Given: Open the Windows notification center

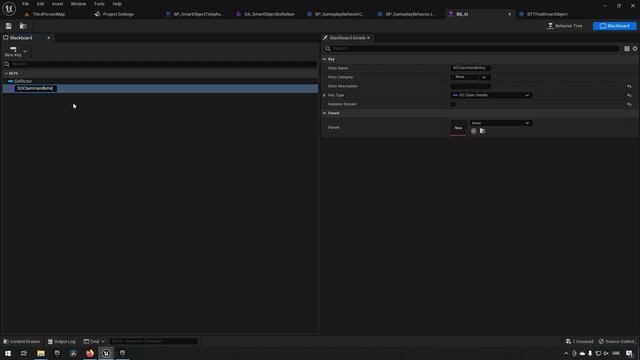Looking at the screenshot, I should pos(629,353).
